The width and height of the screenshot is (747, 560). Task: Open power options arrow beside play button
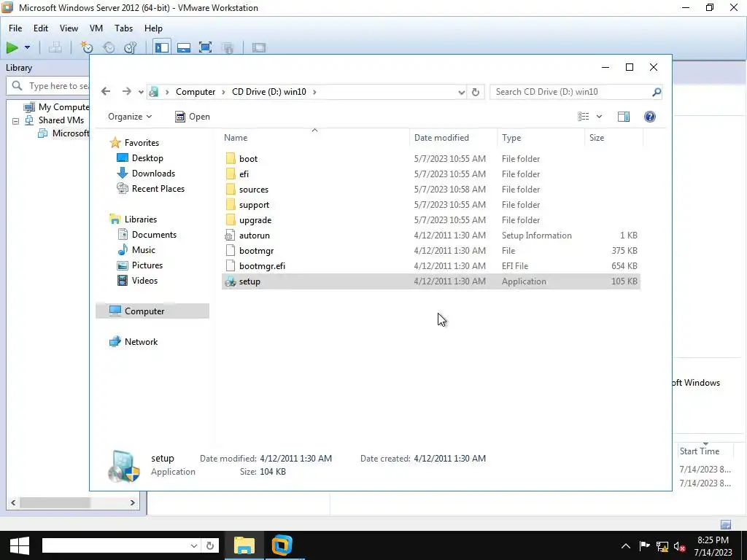(x=27, y=47)
